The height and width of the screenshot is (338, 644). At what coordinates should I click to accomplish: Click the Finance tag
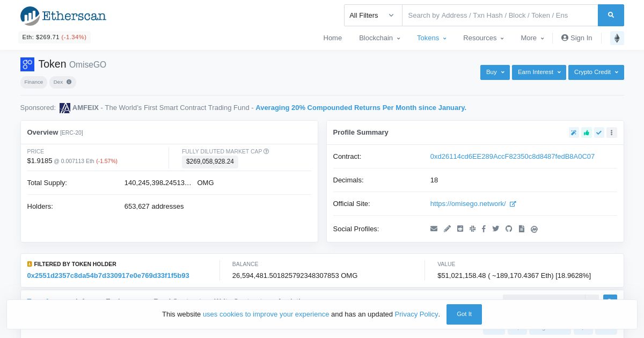pyautogui.click(x=34, y=82)
